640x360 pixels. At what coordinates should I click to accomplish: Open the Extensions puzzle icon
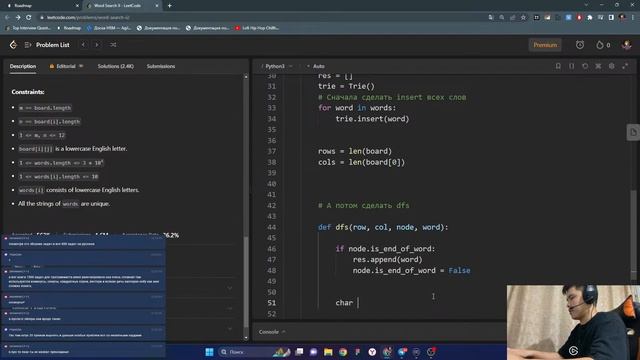tap(589, 18)
